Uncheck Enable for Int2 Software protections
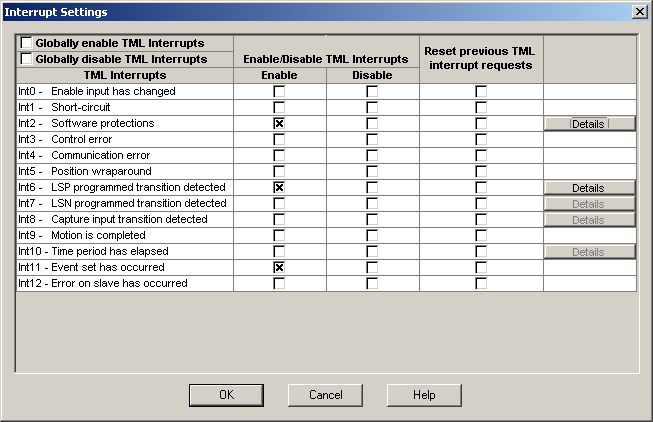Viewport: 653px width, 422px height. pos(280,123)
